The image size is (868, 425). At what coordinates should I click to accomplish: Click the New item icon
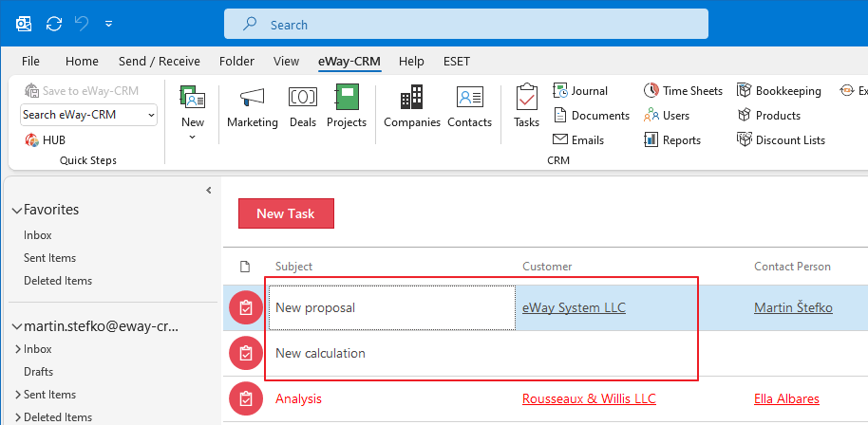(193, 97)
